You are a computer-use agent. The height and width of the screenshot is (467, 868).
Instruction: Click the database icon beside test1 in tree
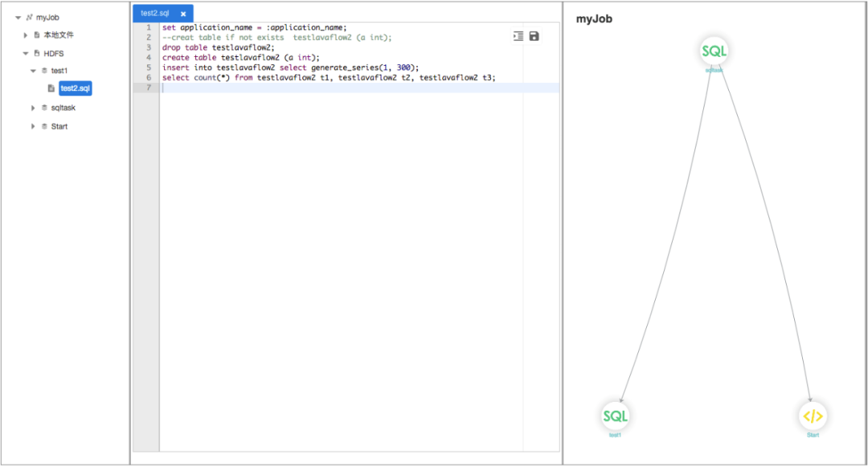coord(44,71)
